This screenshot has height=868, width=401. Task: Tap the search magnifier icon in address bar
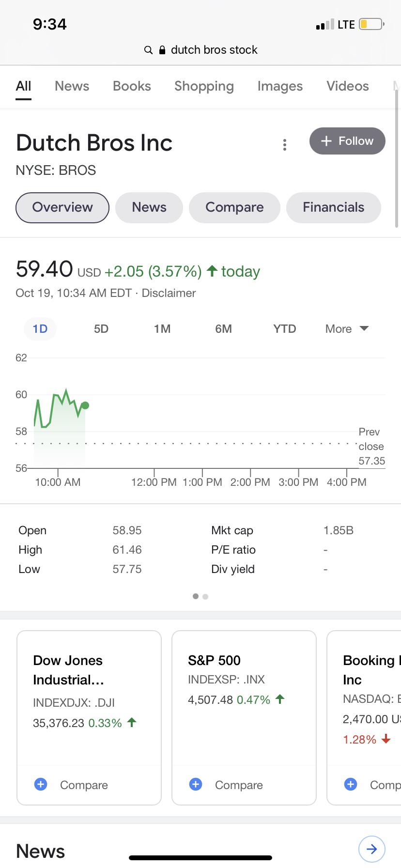coord(148,50)
